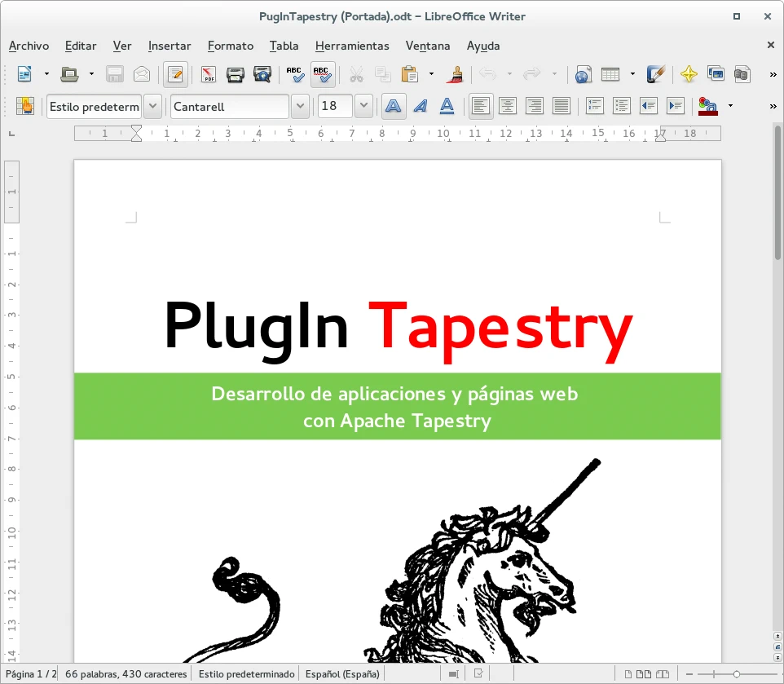
Task: Open the Formato menu
Action: click(230, 46)
